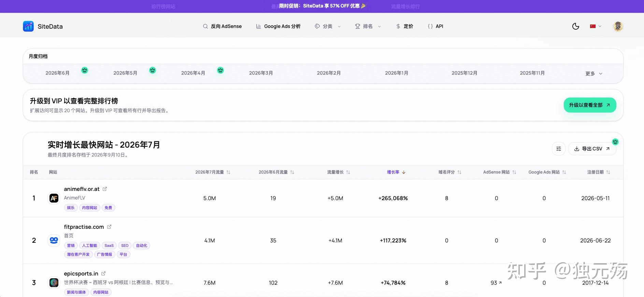Click the +265,068% growth rate value
This screenshot has width=644, height=297.
(393, 198)
